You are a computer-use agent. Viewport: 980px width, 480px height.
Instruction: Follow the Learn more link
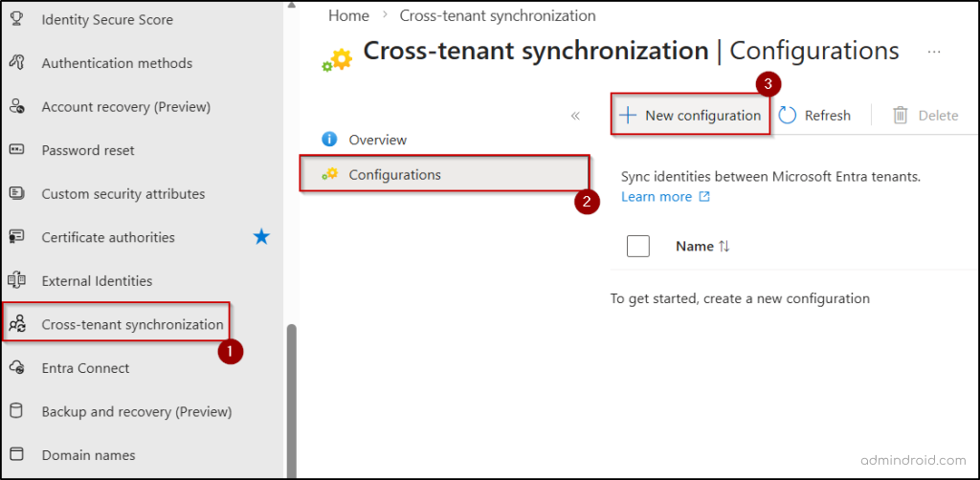657,197
